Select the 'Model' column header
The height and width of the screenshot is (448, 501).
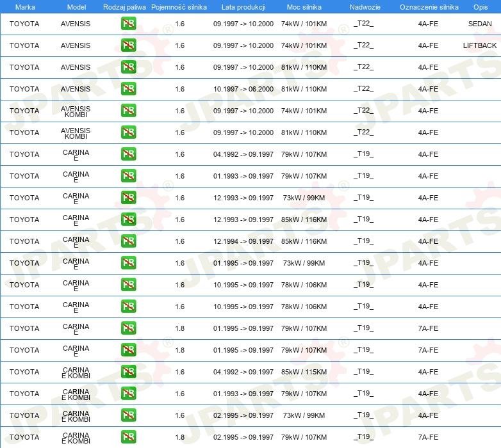[76, 7]
